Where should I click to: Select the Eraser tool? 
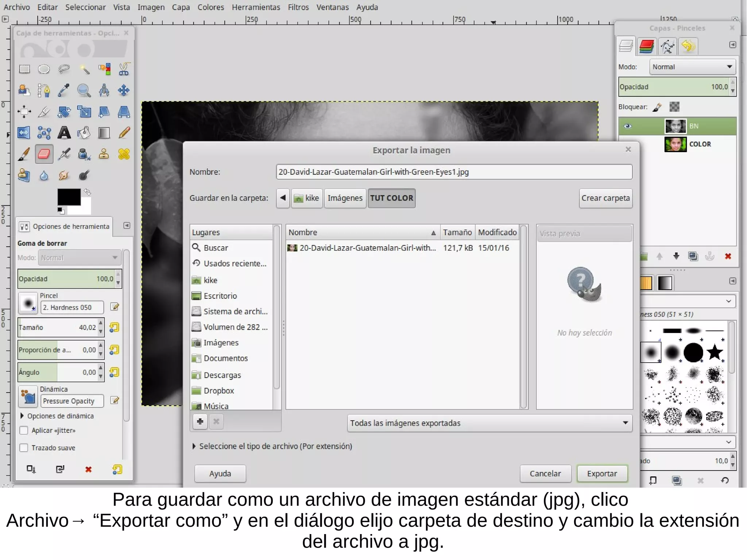pyautogui.click(x=44, y=154)
